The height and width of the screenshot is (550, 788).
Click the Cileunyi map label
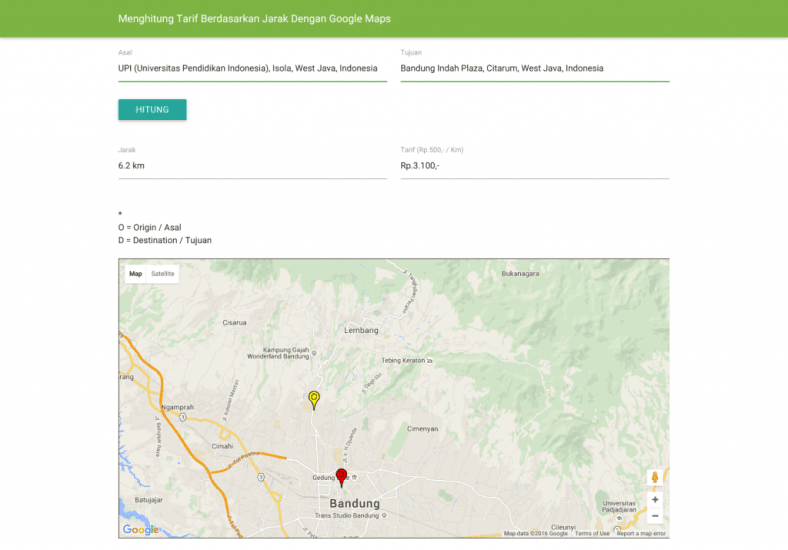coord(563,527)
